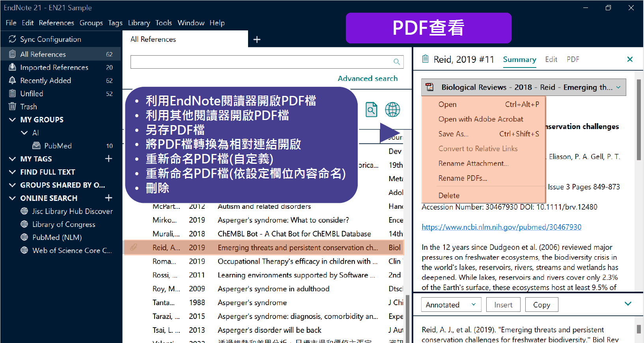The width and height of the screenshot is (644, 343).
Task: Open the ncbi pubmed/30467930 link
Action: [x=501, y=227]
